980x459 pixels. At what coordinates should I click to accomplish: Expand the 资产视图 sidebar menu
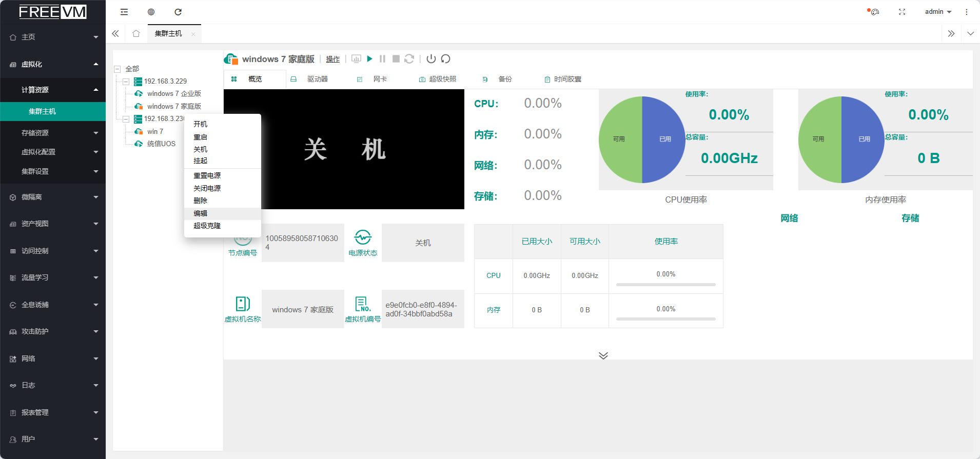[53, 224]
